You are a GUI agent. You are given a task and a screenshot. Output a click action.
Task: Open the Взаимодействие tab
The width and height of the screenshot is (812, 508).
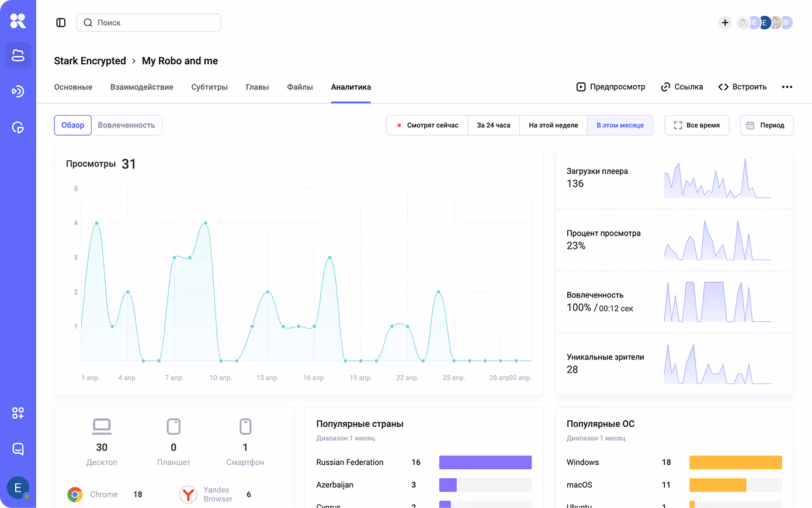[x=142, y=87]
